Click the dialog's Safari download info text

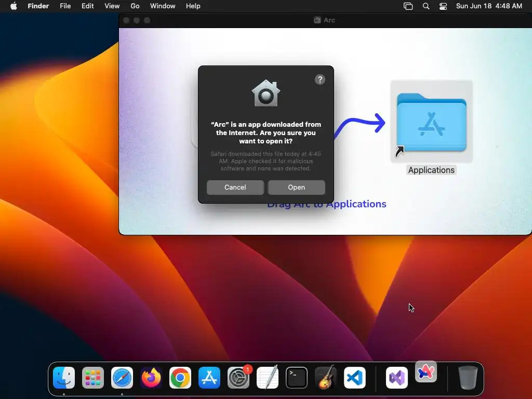[265, 161]
